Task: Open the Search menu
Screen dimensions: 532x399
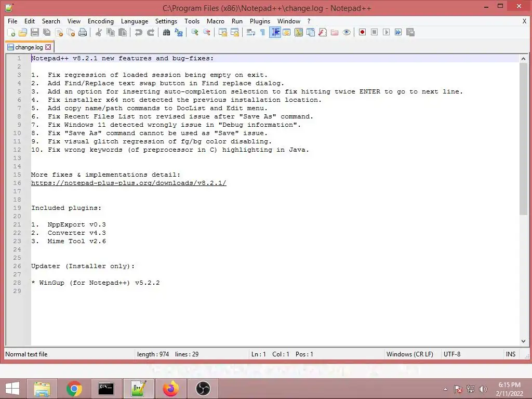Action: 51,21
